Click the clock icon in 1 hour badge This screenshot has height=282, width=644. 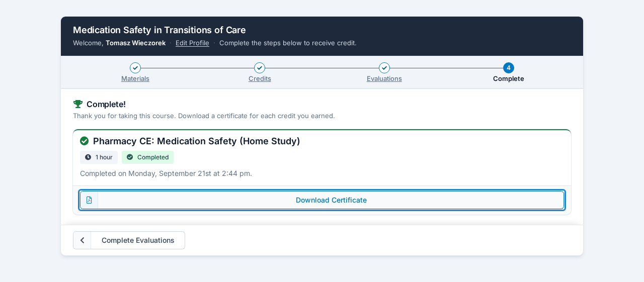click(88, 157)
